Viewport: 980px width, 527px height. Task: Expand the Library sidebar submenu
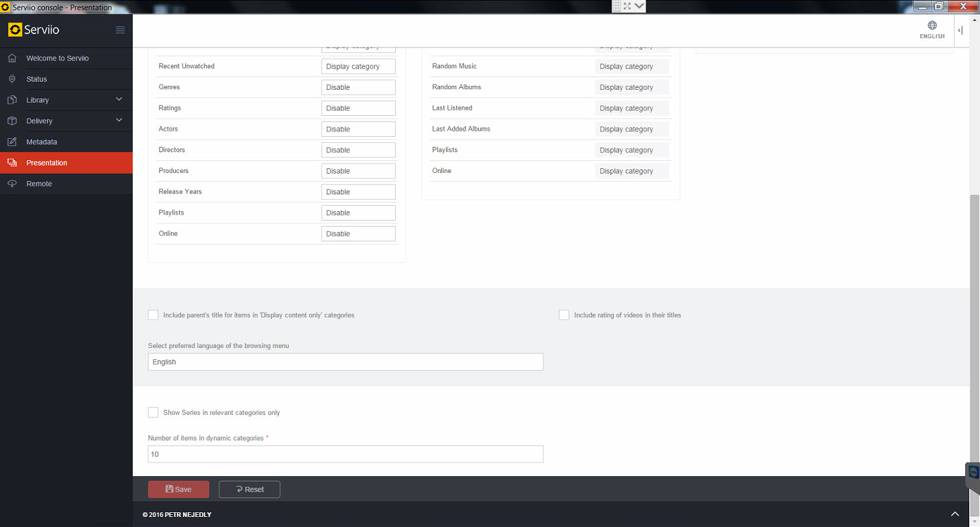pos(119,100)
